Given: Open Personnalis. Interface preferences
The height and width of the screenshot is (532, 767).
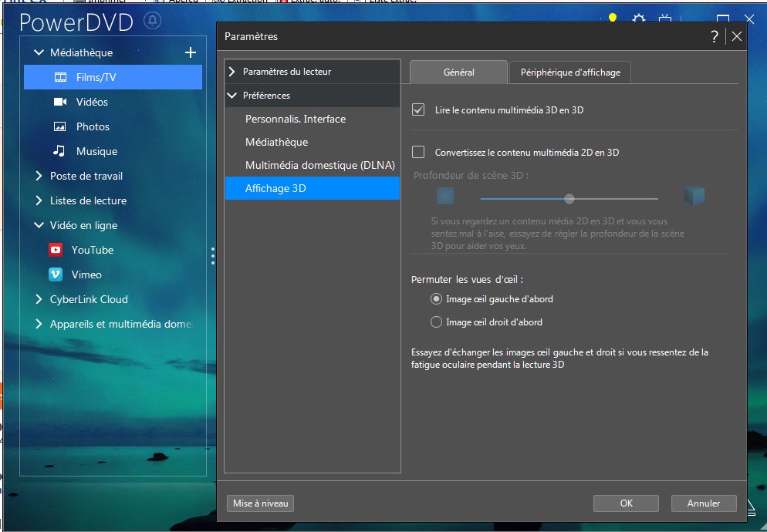Looking at the screenshot, I should (312, 119).
